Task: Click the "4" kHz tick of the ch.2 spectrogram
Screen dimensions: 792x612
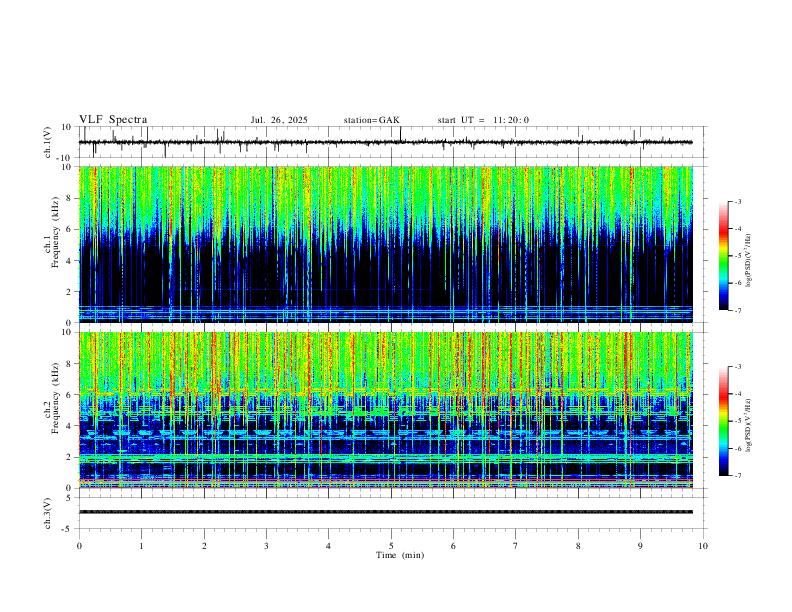Action: pyautogui.click(x=70, y=426)
